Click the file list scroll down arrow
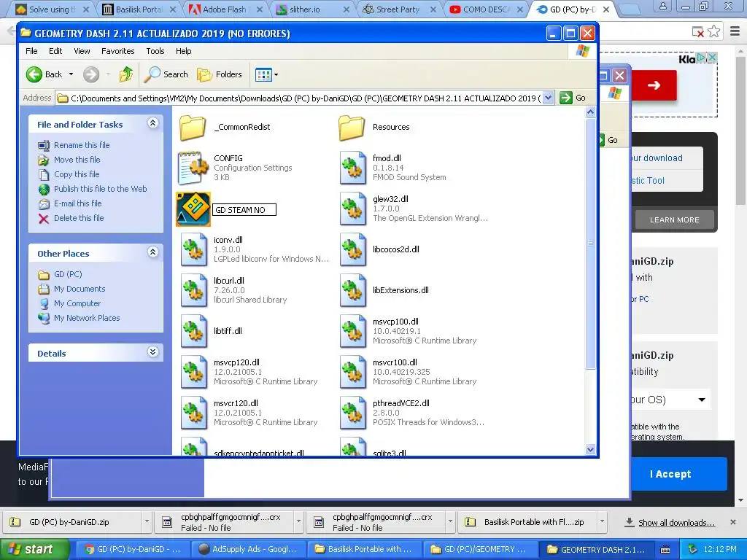 tap(590, 449)
